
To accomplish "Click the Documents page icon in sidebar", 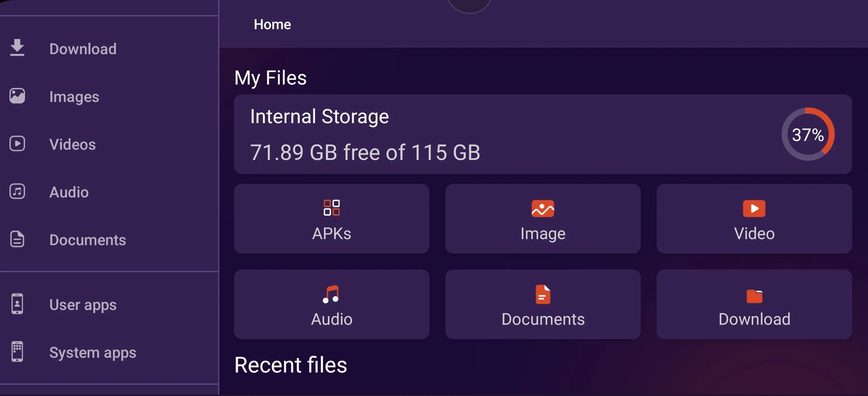I will click(17, 239).
